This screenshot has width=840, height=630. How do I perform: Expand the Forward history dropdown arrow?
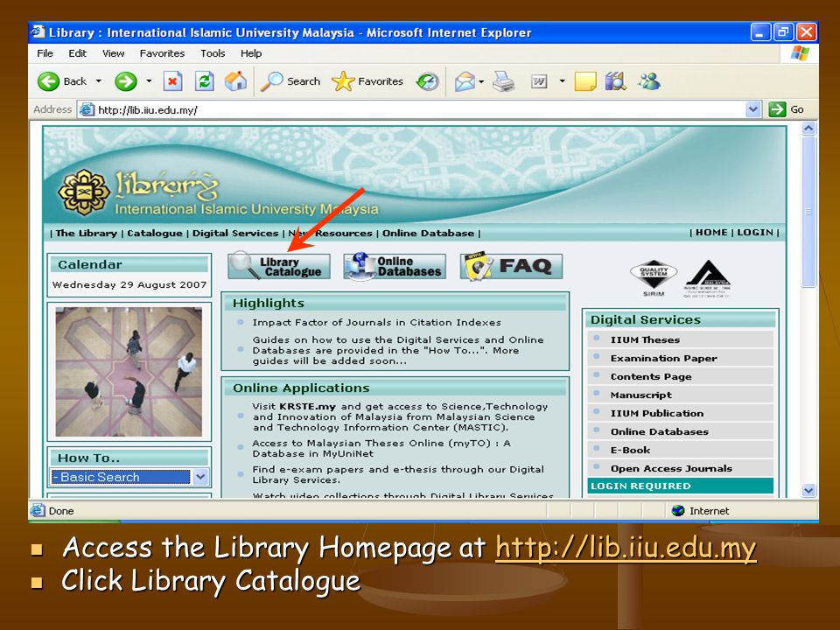(x=149, y=81)
